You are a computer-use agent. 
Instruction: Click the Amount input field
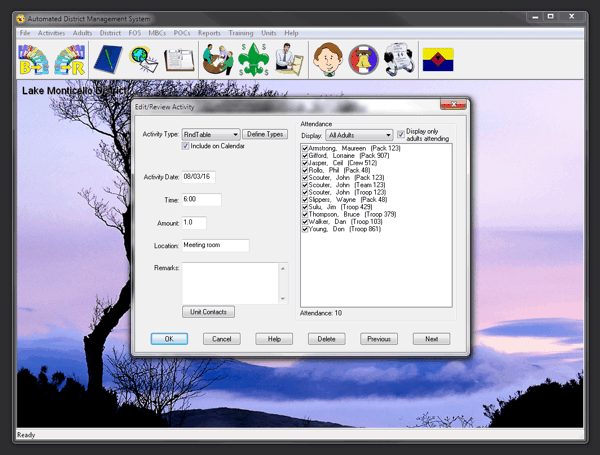[x=194, y=223]
